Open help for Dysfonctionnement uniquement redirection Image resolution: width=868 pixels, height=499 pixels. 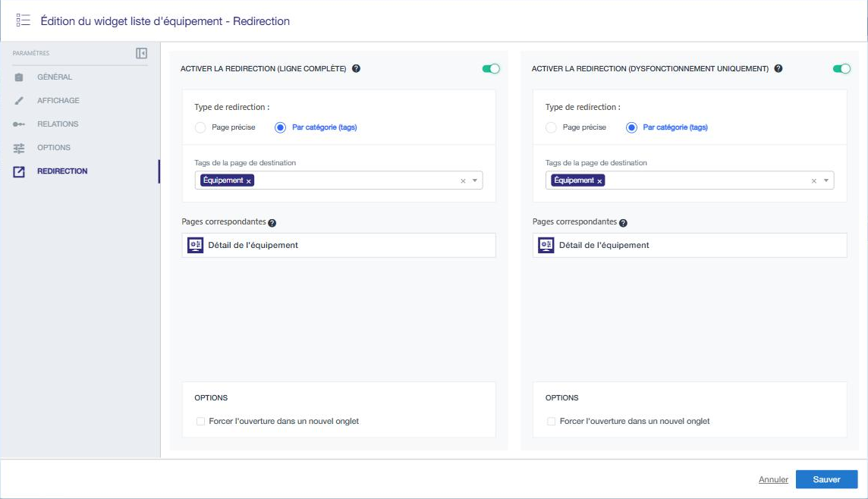pos(778,68)
